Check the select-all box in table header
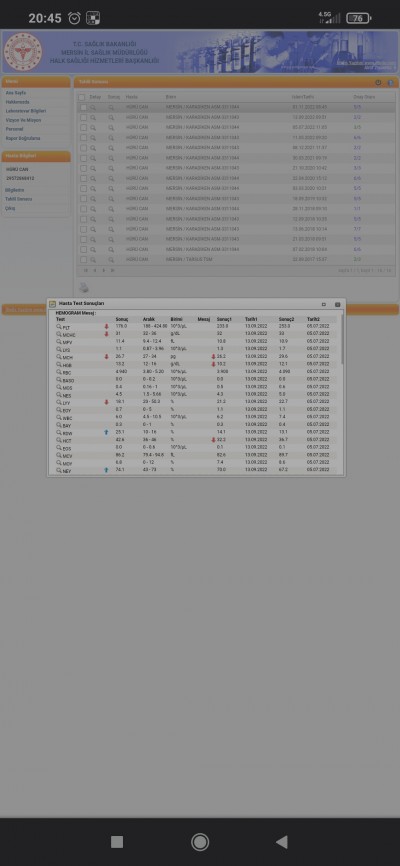 [82, 97]
